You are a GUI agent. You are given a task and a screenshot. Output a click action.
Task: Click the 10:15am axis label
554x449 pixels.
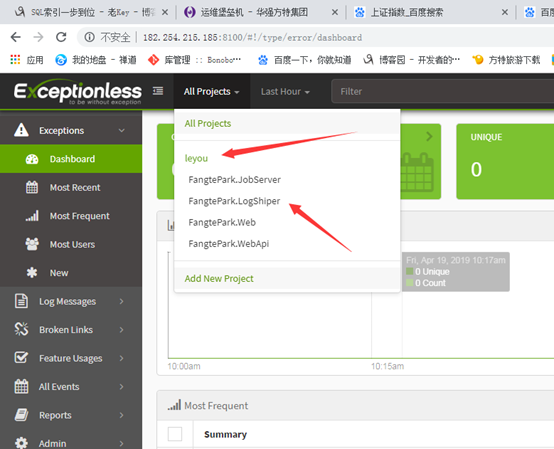[x=387, y=366]
